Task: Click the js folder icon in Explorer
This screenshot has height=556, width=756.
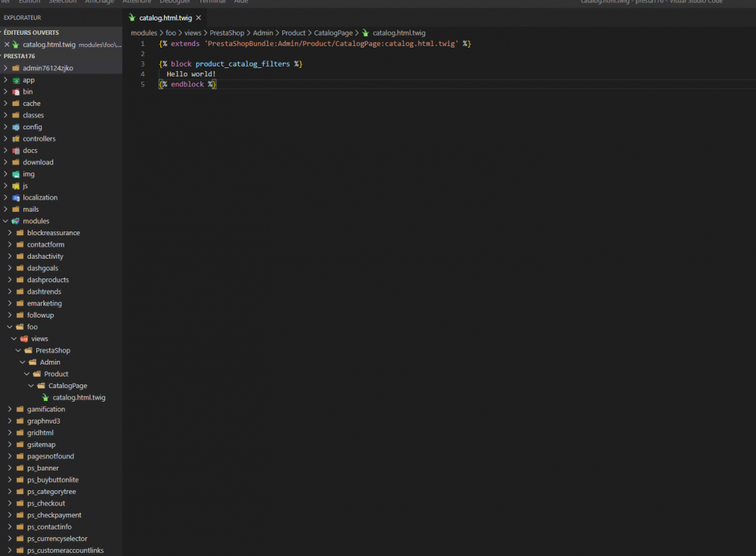Action: pos(16,185)
